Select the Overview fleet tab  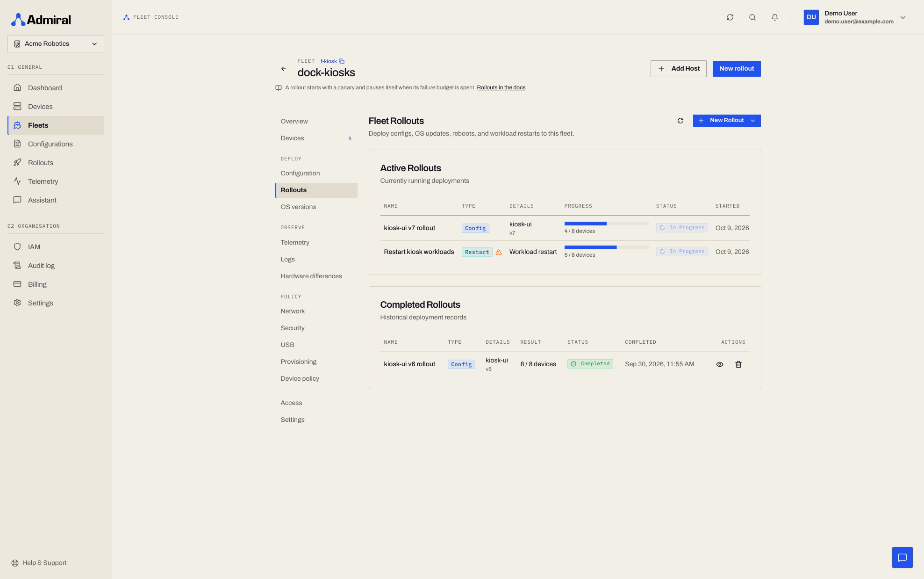pyautogui.click(x=316, y=122)
